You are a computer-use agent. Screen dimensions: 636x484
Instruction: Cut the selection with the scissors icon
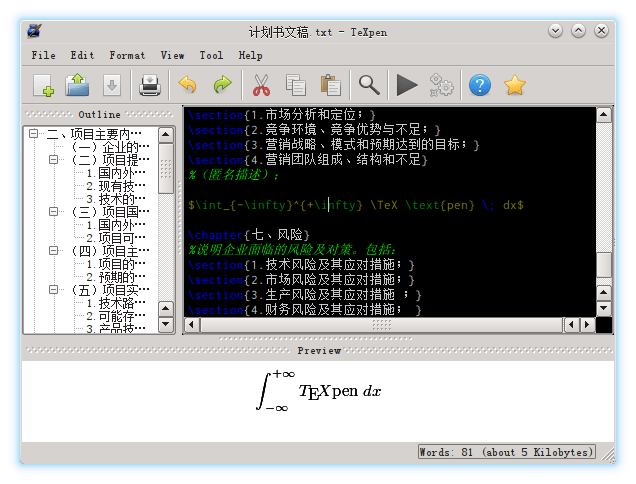261,85
